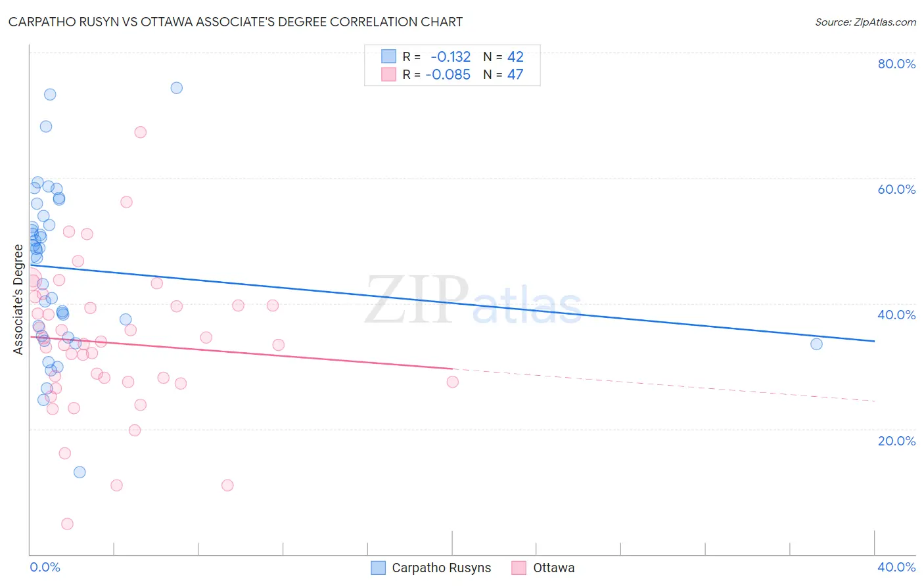Click the highest pink data point near 67%
The height and width of the screenshot is (586, 924).
(x=140, y=132)
